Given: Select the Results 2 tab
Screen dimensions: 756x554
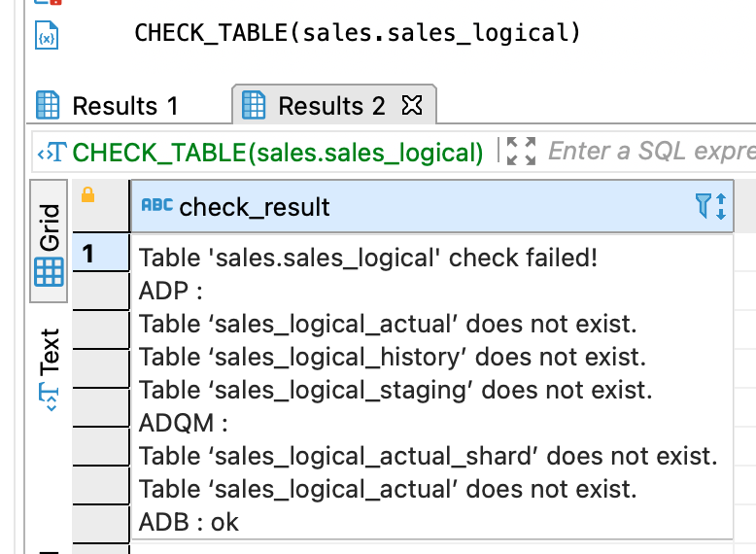Looking at the screenshot, I should [331, 106].
